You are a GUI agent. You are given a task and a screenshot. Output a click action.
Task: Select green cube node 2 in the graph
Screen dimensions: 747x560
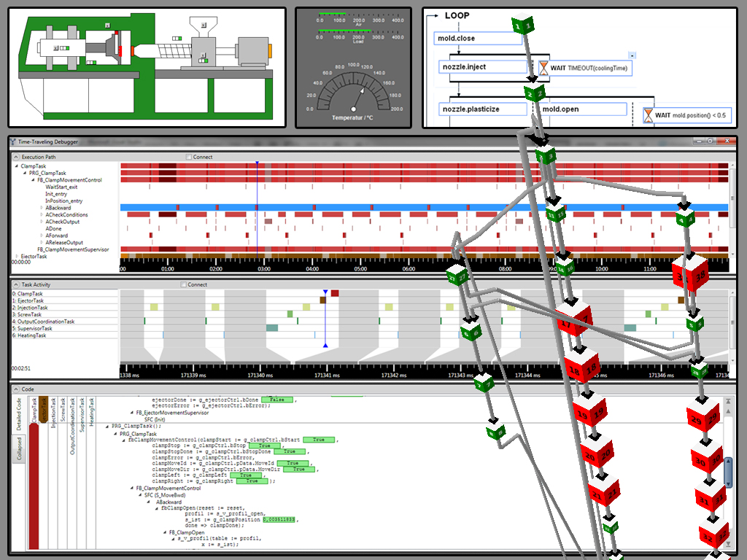click(x=535, y=94)
